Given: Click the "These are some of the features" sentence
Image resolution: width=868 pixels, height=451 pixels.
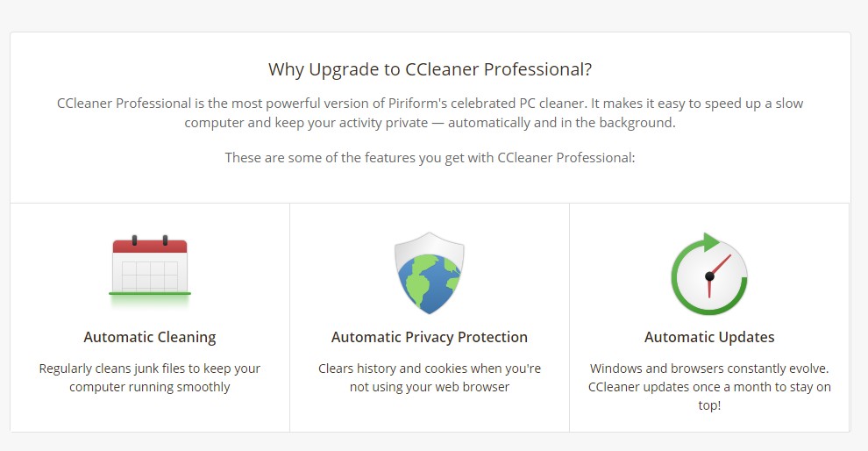Looking at the screenshot, I should click(430, 158).
